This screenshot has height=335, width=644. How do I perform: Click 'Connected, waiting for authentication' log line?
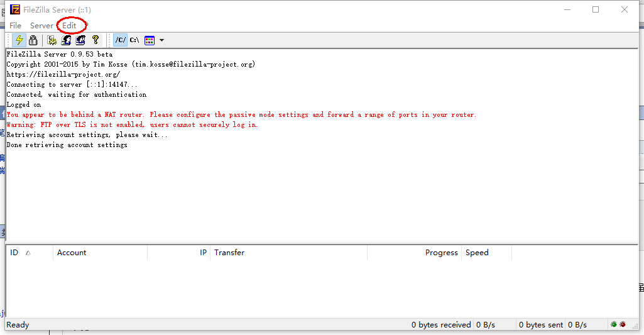point(77,94)
